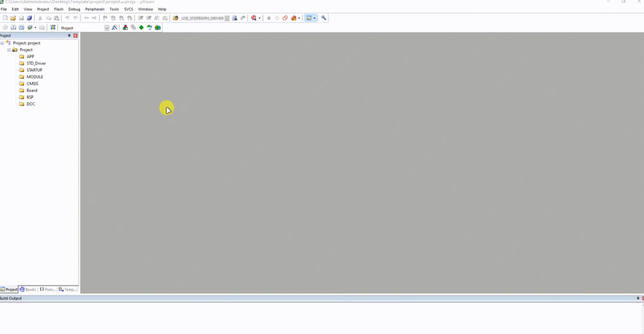Click the Paste icon
The width and height of the screenshot is (644, 334).
click(x=57, y=18)
